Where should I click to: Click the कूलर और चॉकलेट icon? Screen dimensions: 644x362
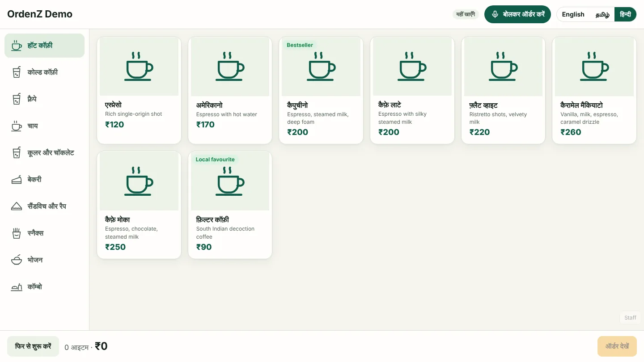pos(17,153)
